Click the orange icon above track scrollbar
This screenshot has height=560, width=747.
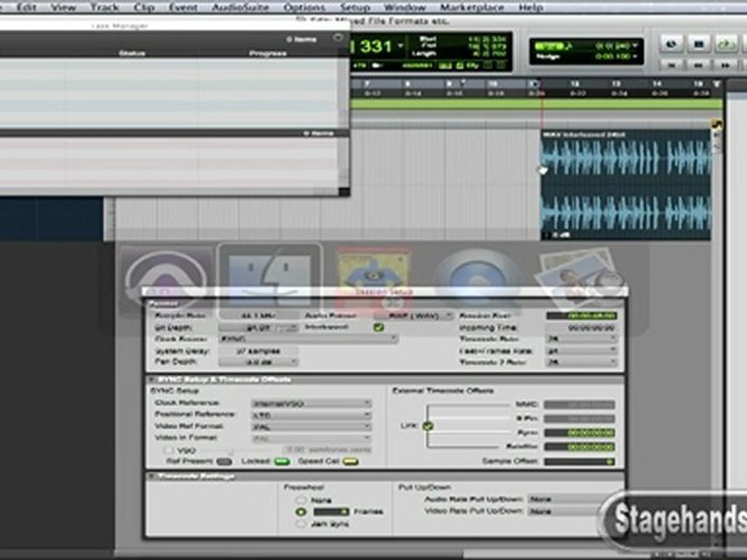(717, 124)
